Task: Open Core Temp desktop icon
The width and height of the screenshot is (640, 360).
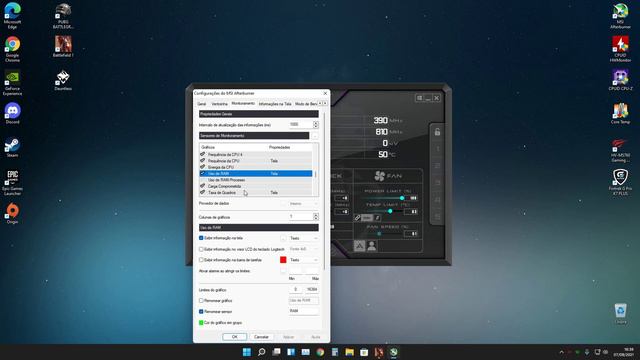Action: 620,113
